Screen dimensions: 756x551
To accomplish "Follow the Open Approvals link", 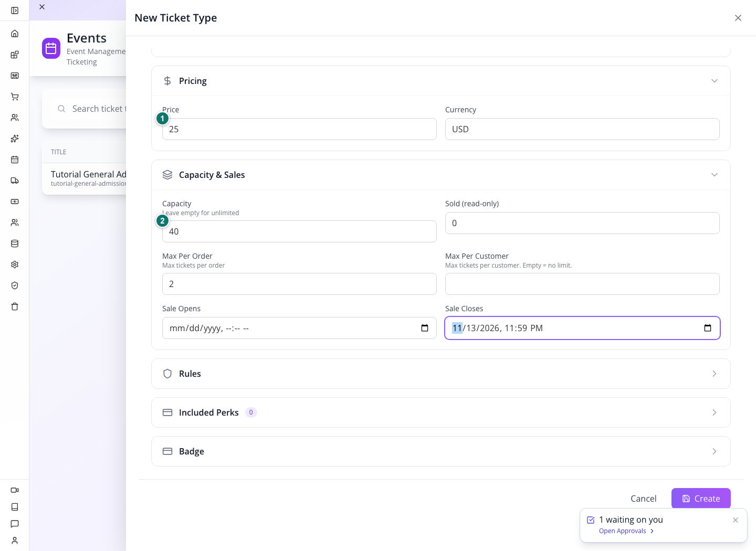I will tap(626, 531).
